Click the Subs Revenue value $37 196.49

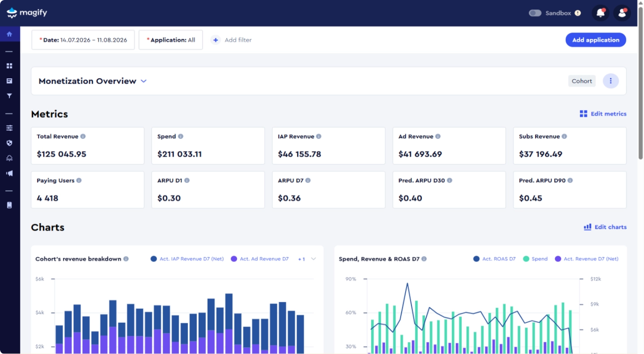(x=540, y=154)
